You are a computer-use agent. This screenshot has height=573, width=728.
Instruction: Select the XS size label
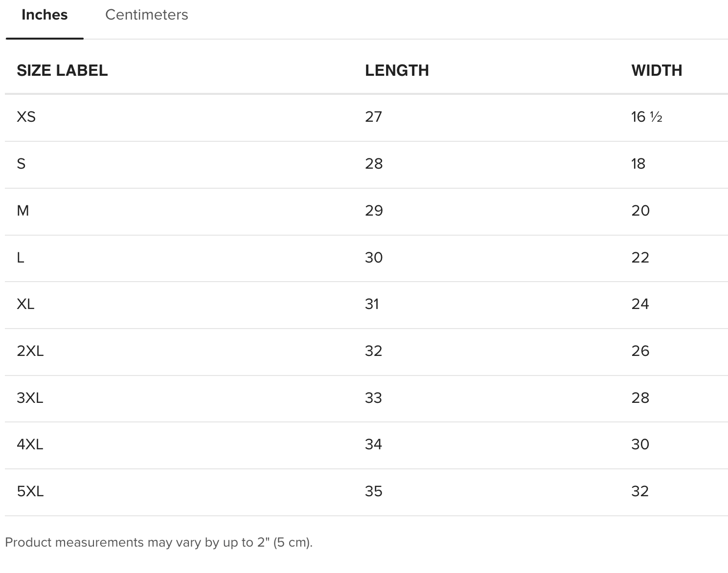26,117
